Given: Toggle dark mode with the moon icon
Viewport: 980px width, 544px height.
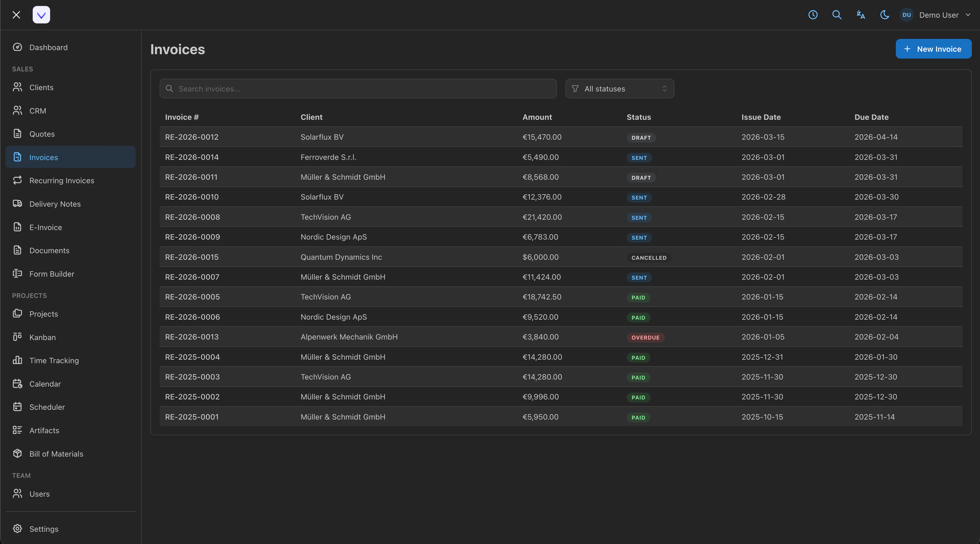Looking at the screenshot, I should pyautogui.click(x=885, y=15).
